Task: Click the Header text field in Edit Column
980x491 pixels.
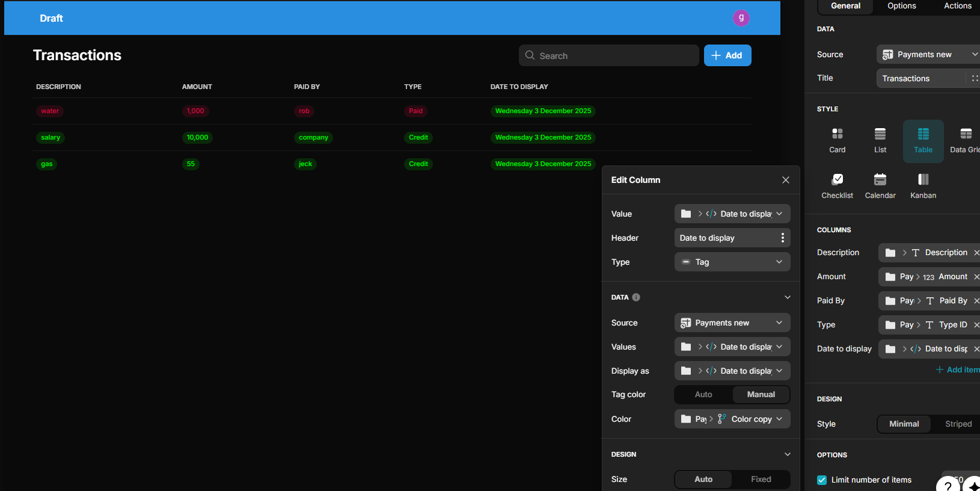Action: tap(726, 238)
